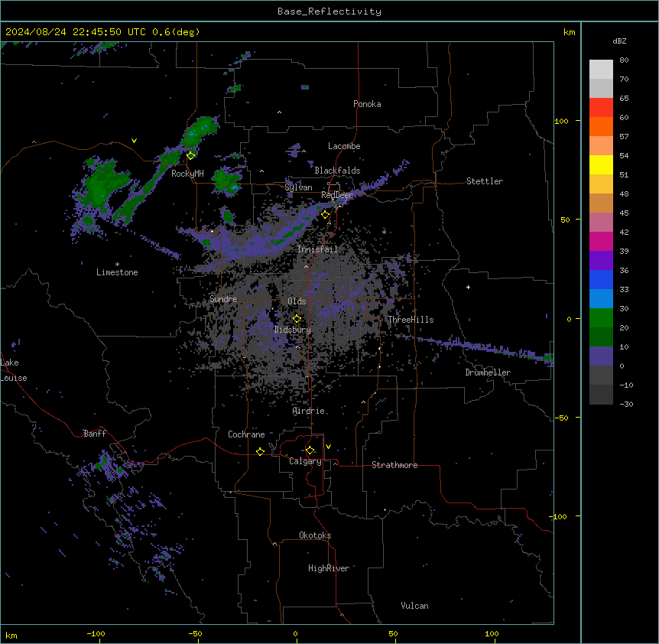Click the Limestone label

[117, 272]
